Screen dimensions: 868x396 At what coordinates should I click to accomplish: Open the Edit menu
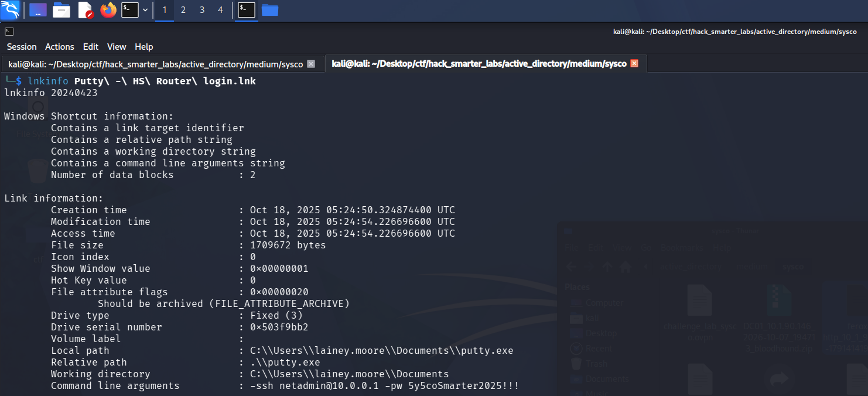click(x=91, y=47)
